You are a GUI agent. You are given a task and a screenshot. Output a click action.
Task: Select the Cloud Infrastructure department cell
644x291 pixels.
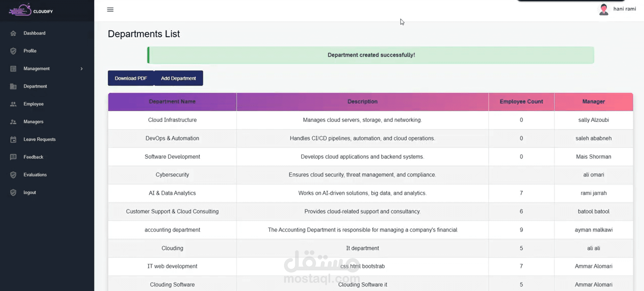172,120
